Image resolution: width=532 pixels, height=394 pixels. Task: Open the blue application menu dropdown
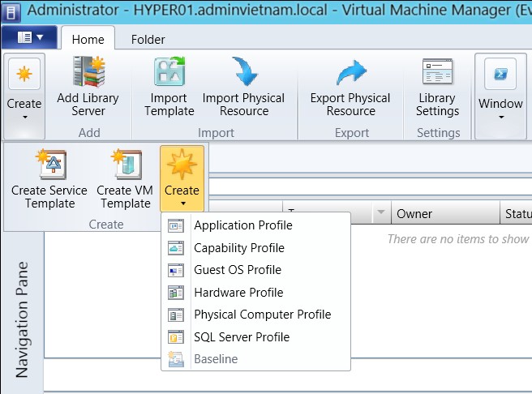click(29, 37)
